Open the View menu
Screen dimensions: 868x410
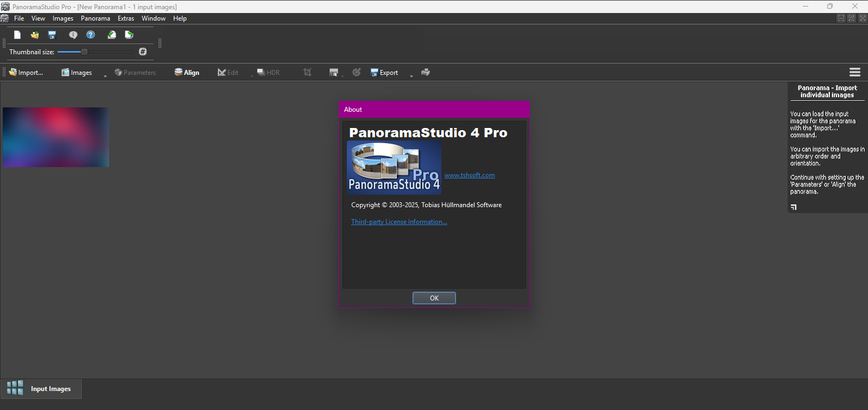(x=38, y=18)
